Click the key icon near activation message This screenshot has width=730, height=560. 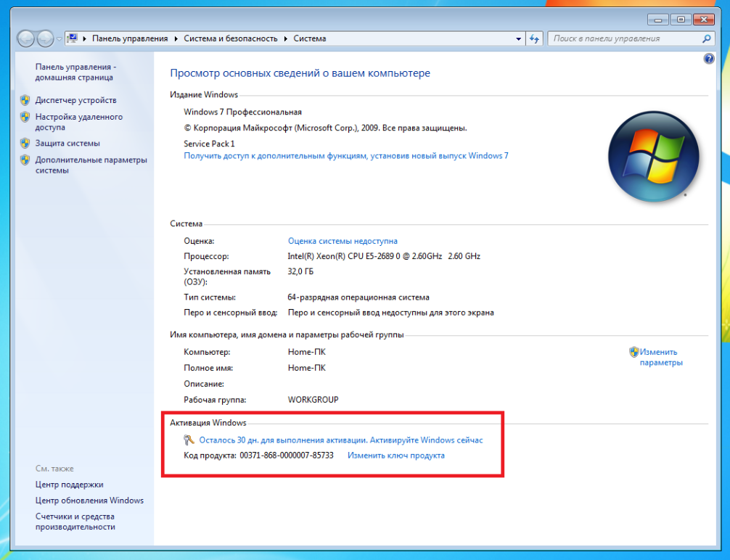click(x=190, y=440)
